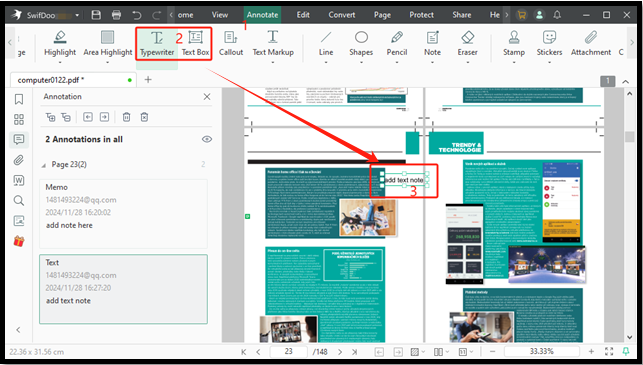Click the page number field showing 23

[x=288, y=351]
